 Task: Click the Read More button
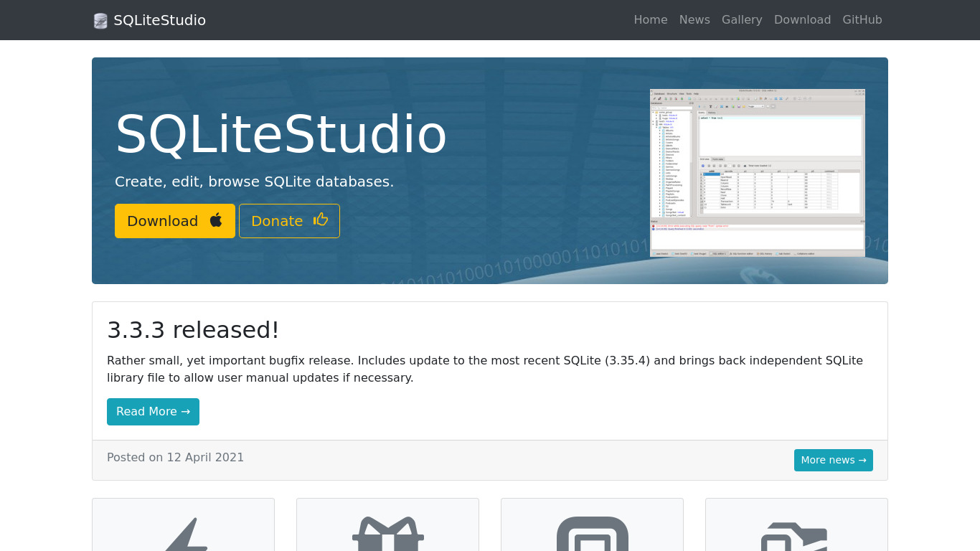tap(153, 412)
